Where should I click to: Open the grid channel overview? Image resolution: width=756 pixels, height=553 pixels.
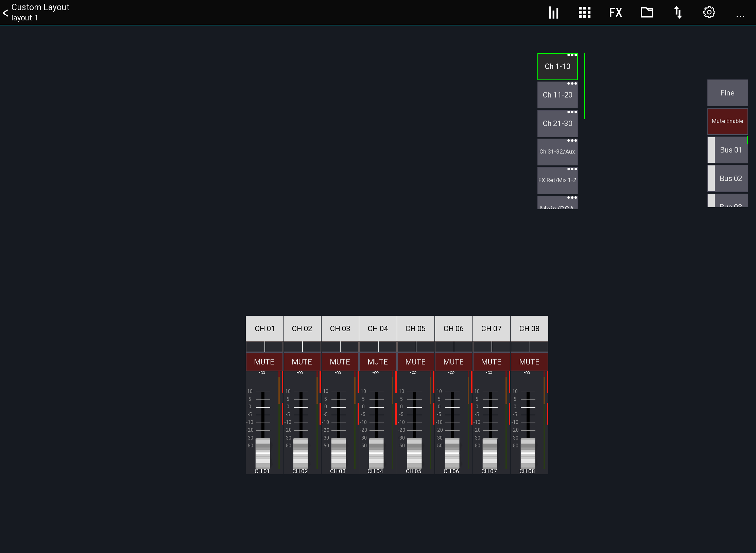click(x=584, y=13)
